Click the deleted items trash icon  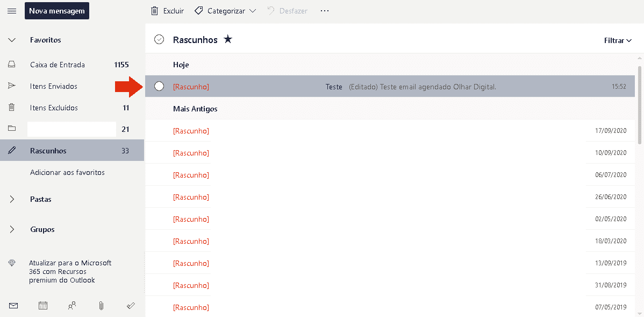tap(12, 108)
